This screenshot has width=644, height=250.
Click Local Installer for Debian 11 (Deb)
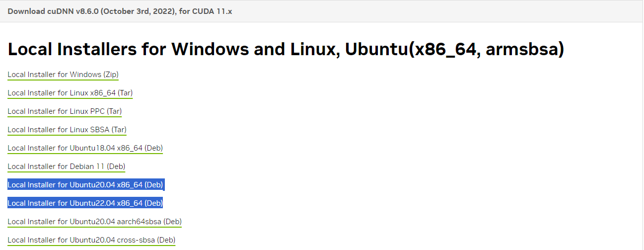click(x=67, y=167)
